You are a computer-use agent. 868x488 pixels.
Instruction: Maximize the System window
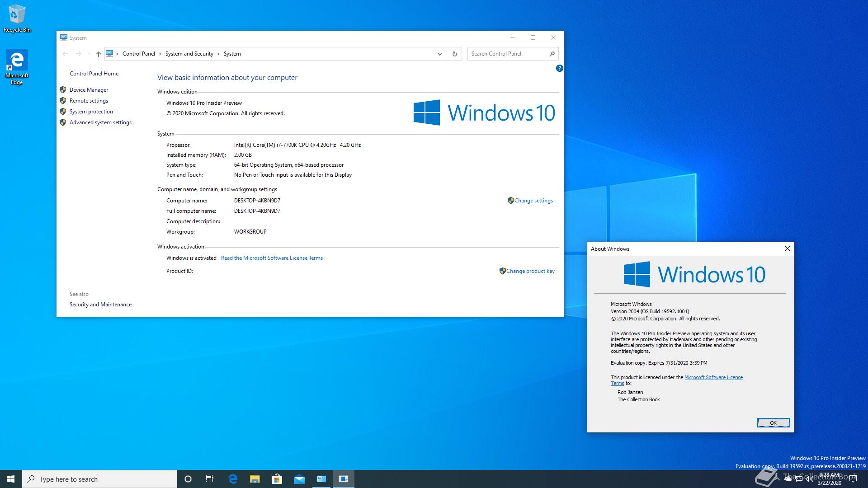(x=533, y=38)
